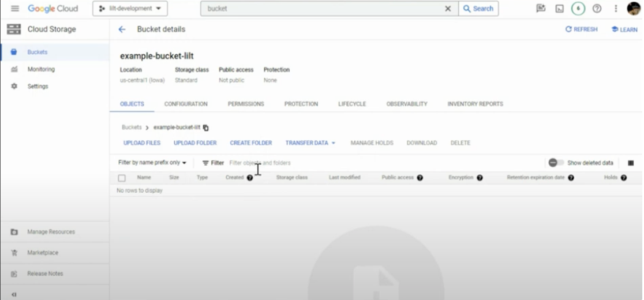Sort by the Type column header

202,178
